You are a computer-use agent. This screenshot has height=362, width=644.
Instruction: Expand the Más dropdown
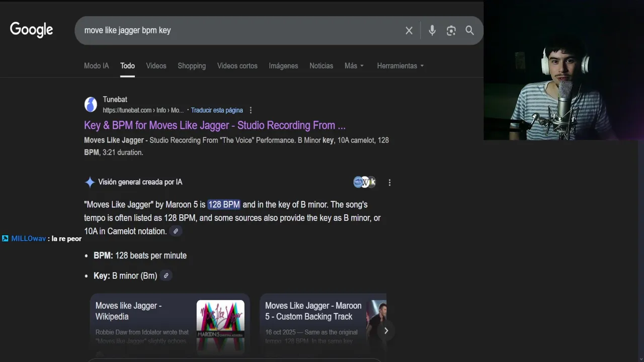(354, 66)
